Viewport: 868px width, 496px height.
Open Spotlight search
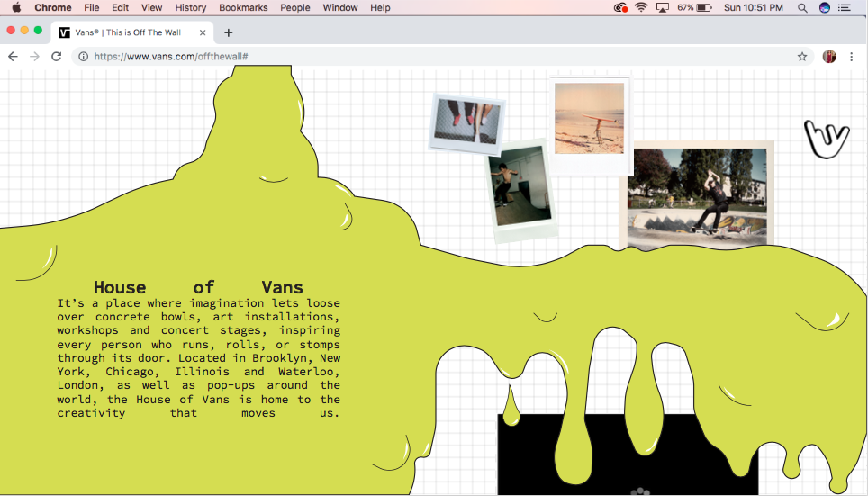[802, 8]
